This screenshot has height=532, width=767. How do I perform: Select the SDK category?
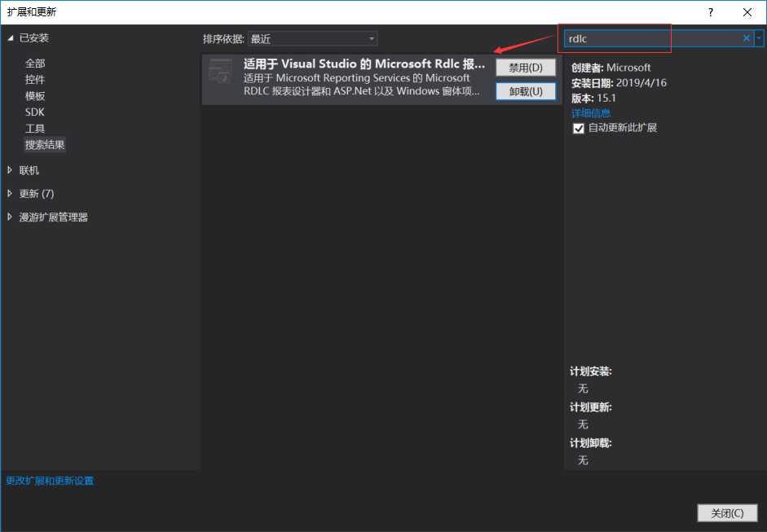point(35,112)
